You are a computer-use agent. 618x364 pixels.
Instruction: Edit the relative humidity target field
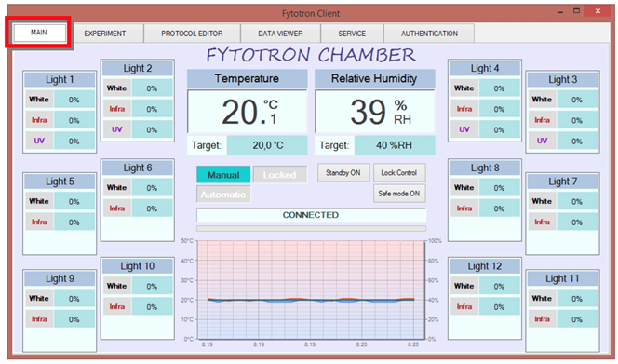395,145
